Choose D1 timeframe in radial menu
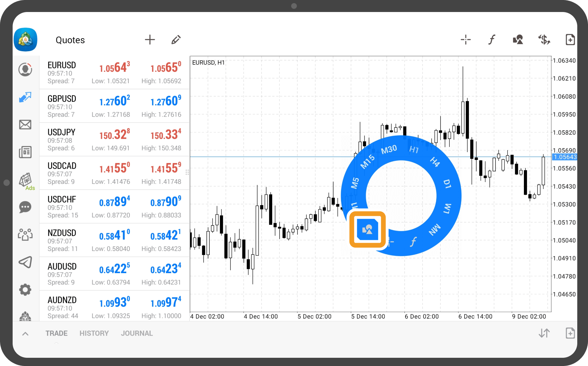 [x=447, y=184]
